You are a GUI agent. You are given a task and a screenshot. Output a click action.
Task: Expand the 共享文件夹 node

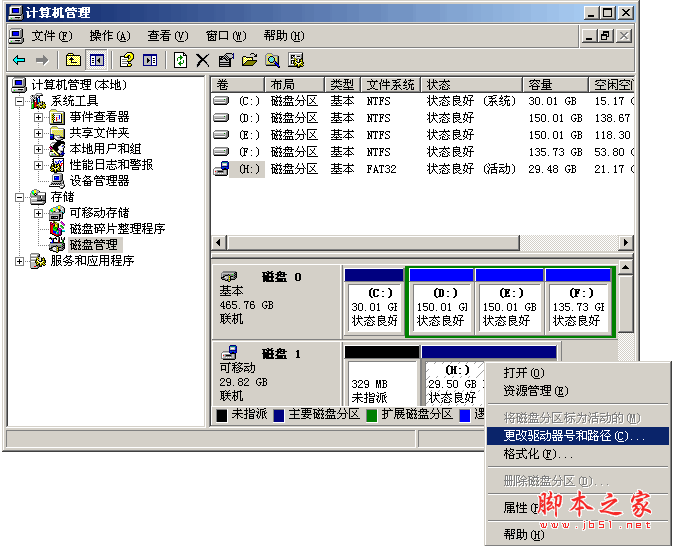pos(38,133)
